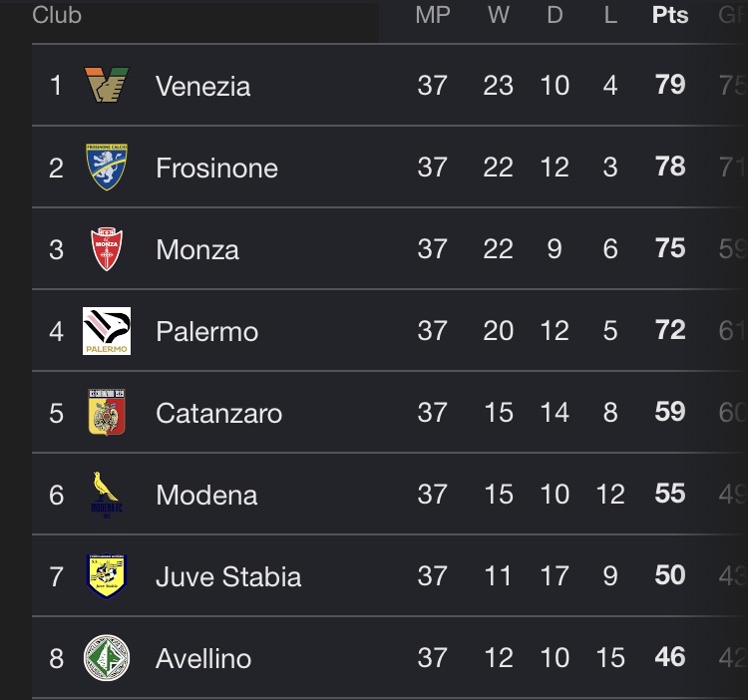
Task: Select the Monza team name
Action: tap(197, 250)
